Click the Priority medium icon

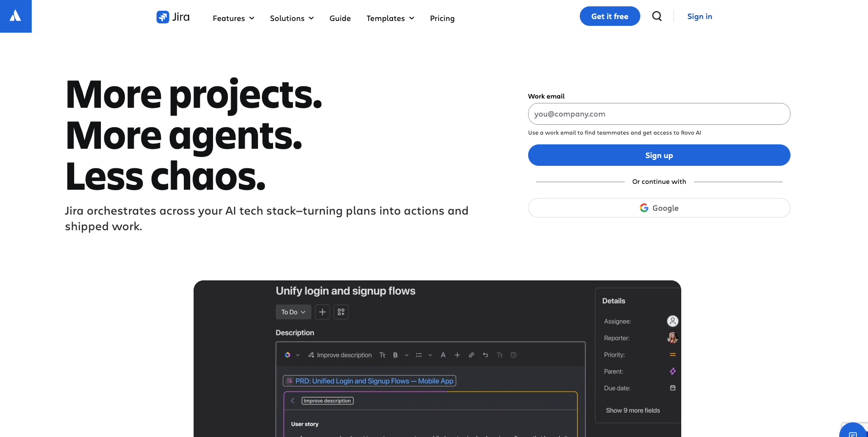coord(673,355)
